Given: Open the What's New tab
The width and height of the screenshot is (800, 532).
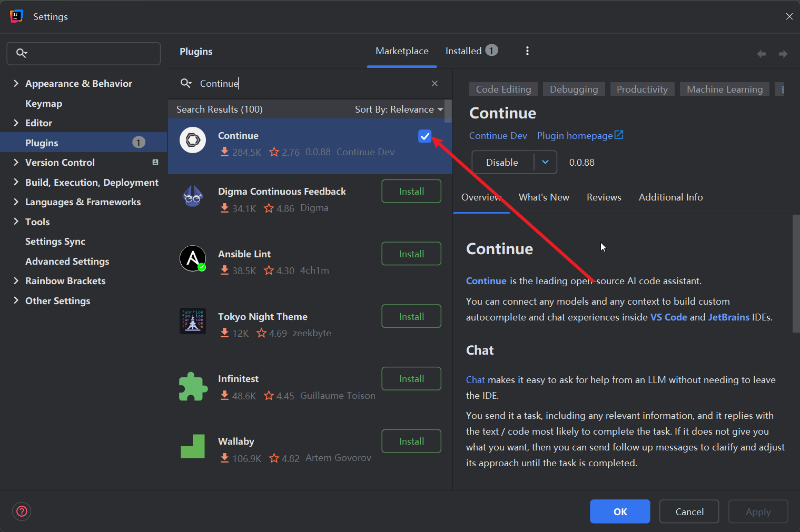Looking at the screenshot, I should pyautogui.click(x=544, y=197).
